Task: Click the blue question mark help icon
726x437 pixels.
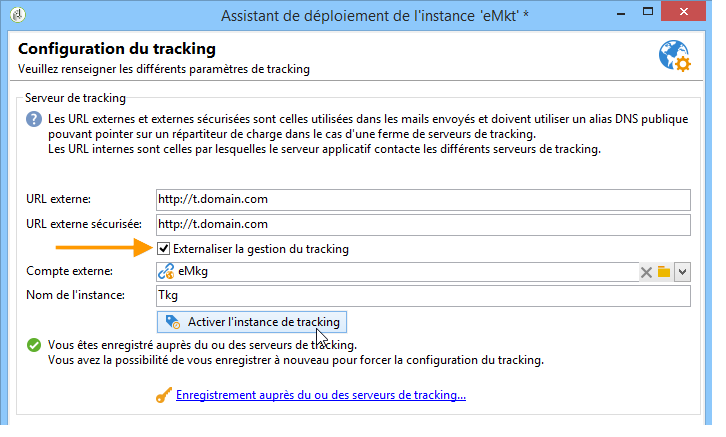Action: 34,119
